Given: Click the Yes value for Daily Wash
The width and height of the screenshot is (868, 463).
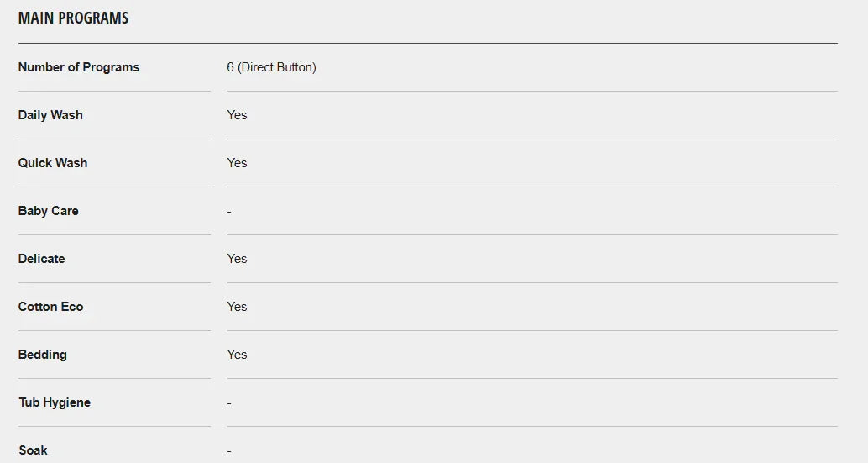Looking at the screenshot, I should point(237,115).
